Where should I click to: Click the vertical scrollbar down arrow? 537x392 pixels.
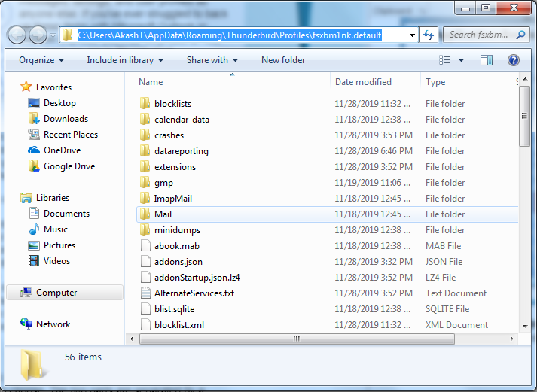pos(525,326)
